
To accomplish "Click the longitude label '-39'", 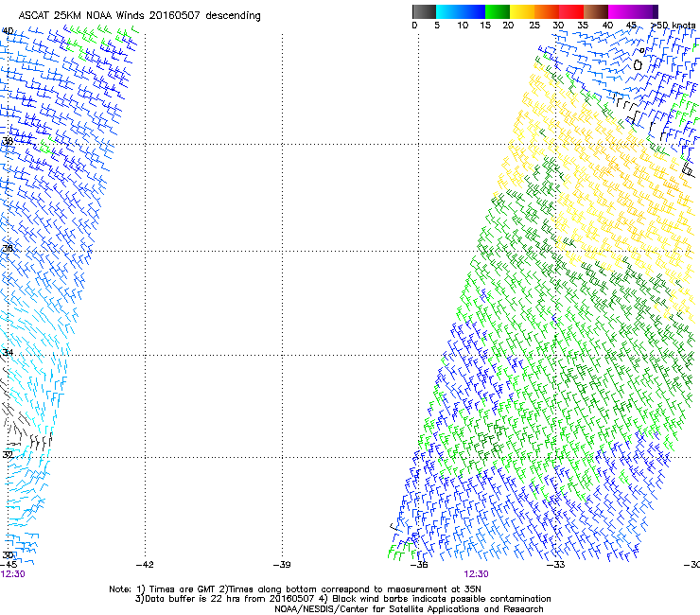I will coord(282,565).
